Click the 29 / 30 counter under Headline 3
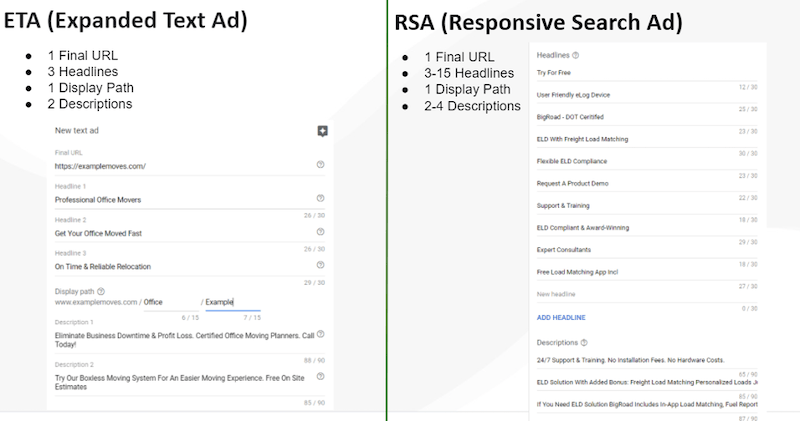 pyautogui.click(x=314, y=282)
